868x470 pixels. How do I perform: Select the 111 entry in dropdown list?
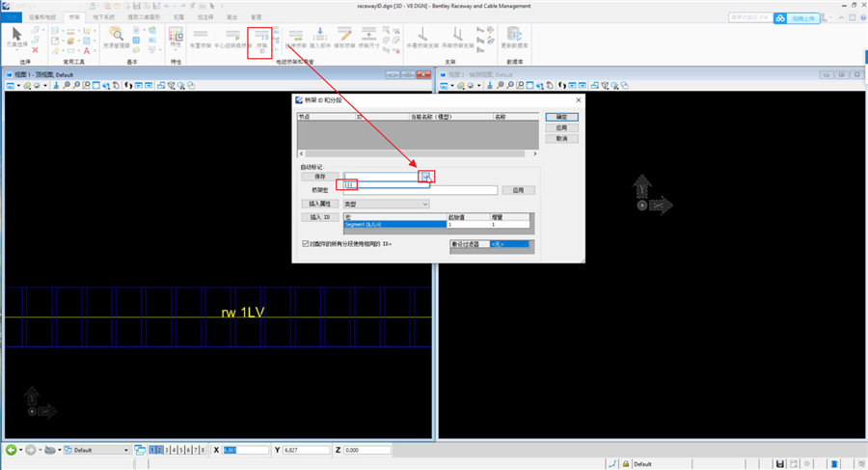[x=351, y=183]
